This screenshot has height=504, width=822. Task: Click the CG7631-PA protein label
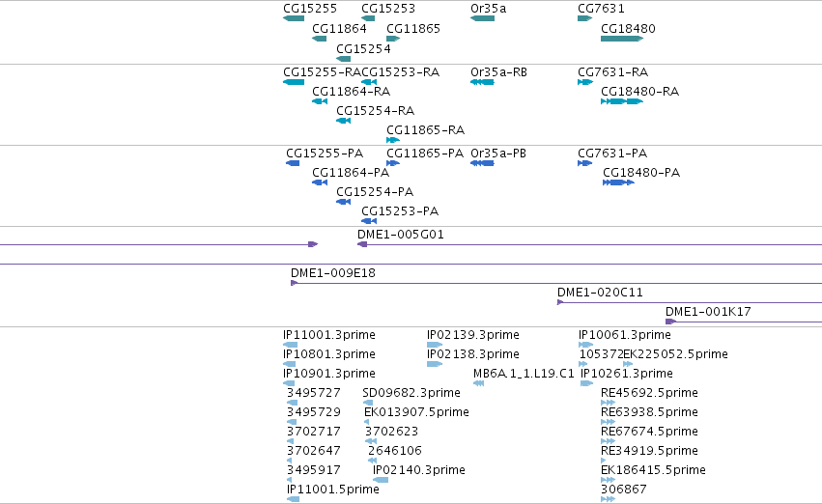612,153
